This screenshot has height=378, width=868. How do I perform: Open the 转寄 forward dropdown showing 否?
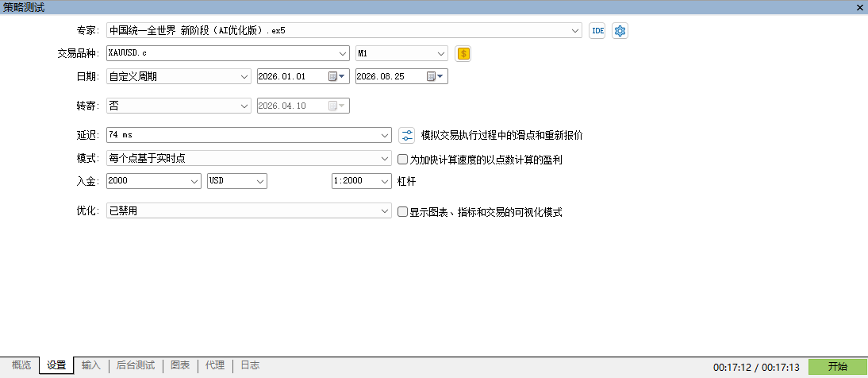click(x=245, y=106)
